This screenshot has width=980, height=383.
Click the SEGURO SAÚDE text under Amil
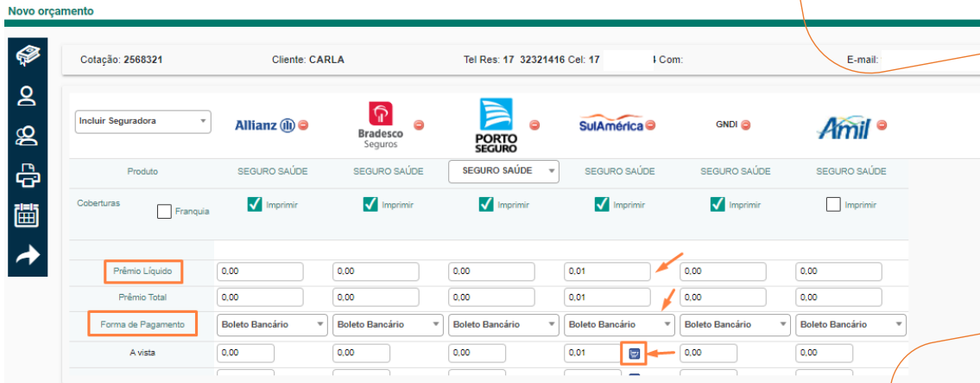[851, 171]
